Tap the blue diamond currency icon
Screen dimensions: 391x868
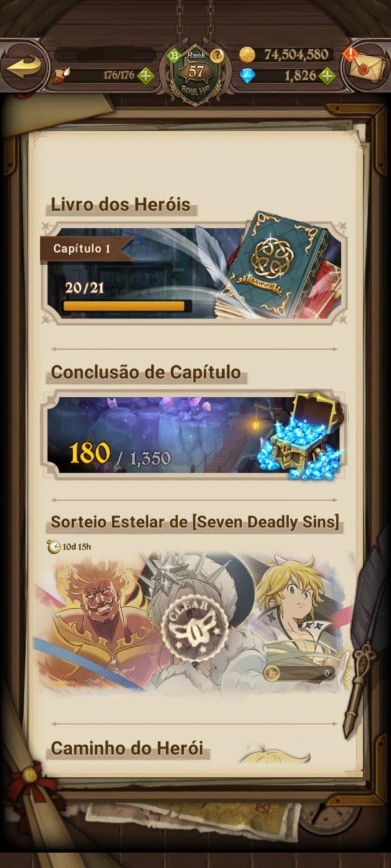coord(247,76)
